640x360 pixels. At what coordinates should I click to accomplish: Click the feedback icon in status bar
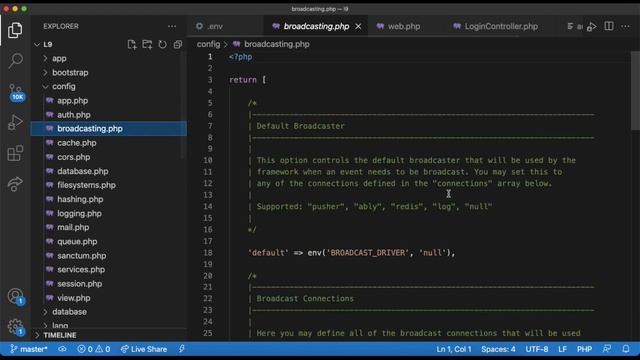point(607,349)
